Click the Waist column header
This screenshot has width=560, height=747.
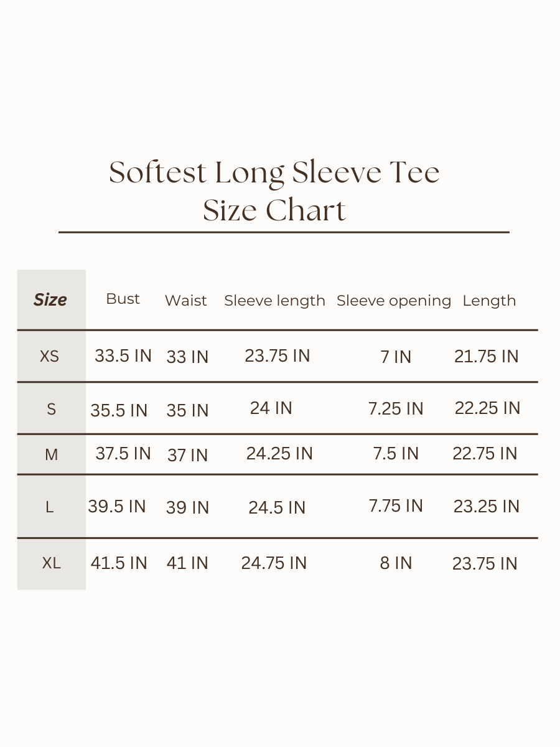(185, 301)
